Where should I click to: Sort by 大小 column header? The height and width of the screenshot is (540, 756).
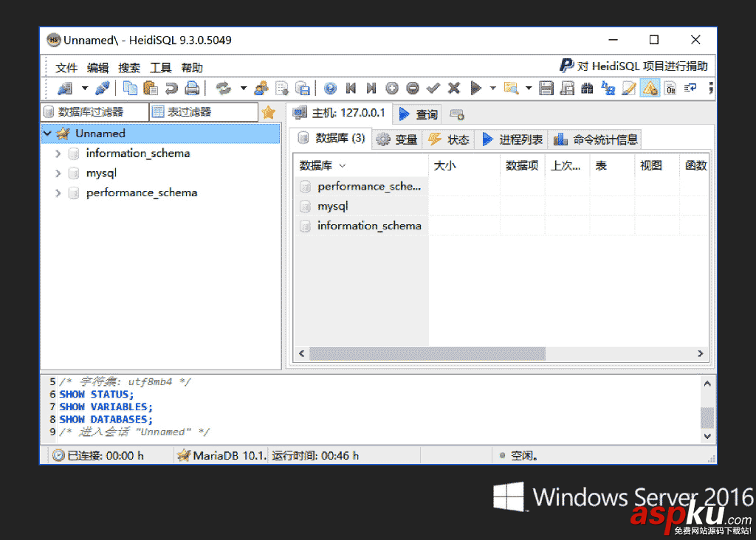pyautogui.click(x=464, y=166)
